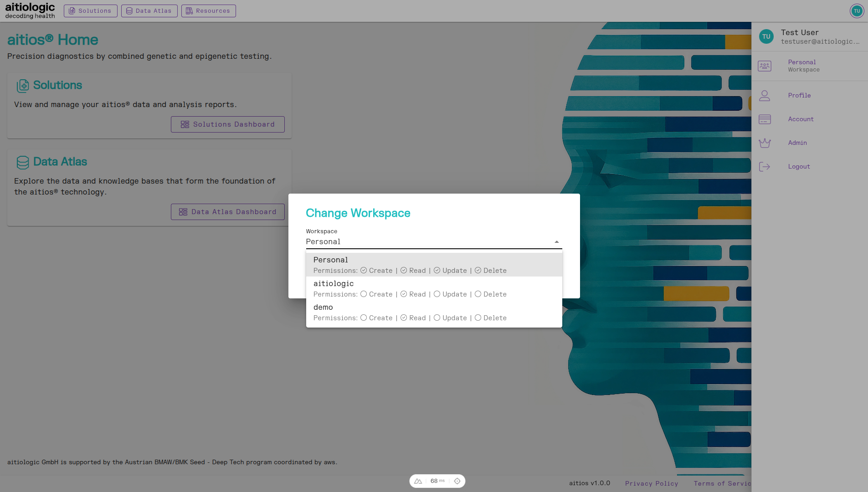The image size is (868, 492).
Task: Follow the Privacy Policy link
Action: tap(652, 483)
